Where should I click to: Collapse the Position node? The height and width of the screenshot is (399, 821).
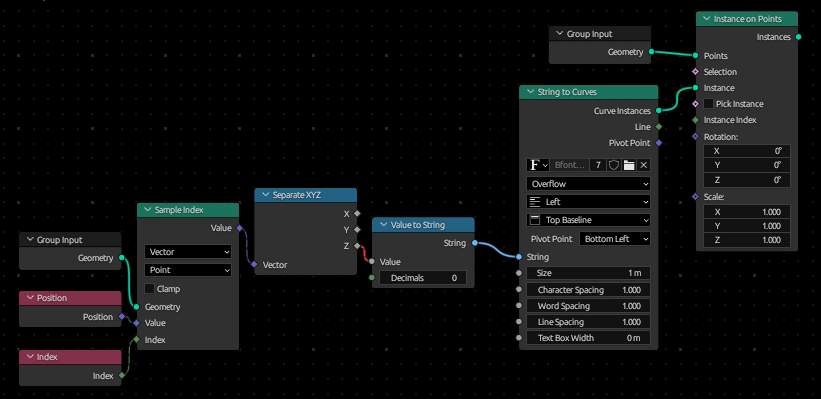tap(29, 298)
